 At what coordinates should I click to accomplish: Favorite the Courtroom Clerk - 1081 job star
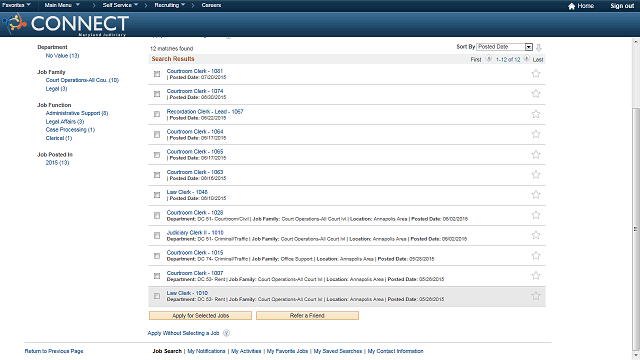click(536, 73)
